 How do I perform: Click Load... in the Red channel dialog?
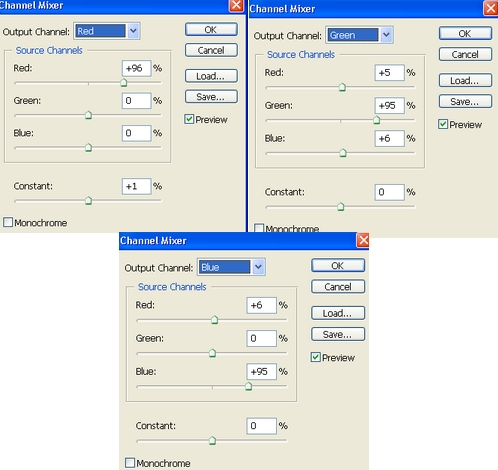point(211,76)
